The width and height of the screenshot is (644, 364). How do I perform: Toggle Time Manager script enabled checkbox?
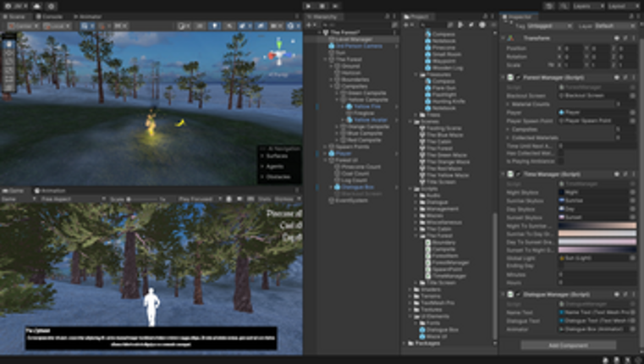point(518,174)
